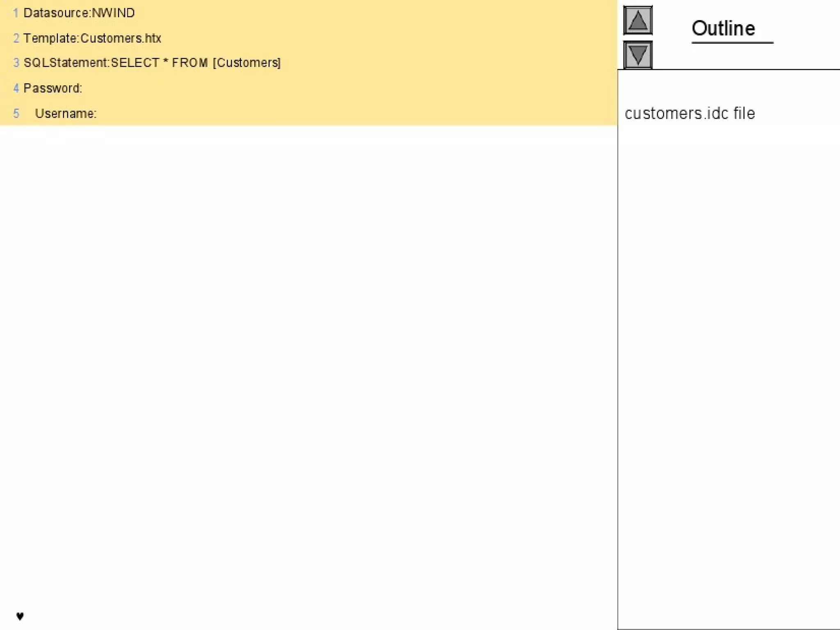Click the down arrow navigation button
The height and width of the screenshot is (630, 840).
pos(637,55)
